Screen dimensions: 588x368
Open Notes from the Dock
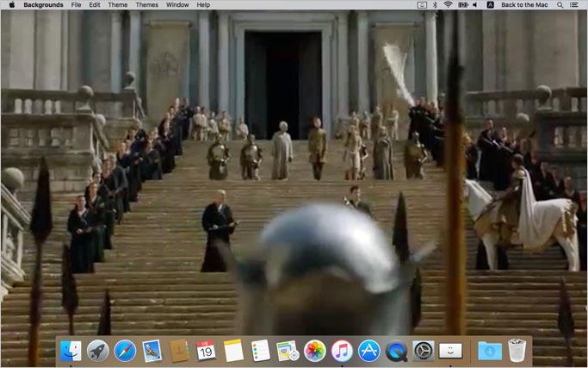point(233,351)
